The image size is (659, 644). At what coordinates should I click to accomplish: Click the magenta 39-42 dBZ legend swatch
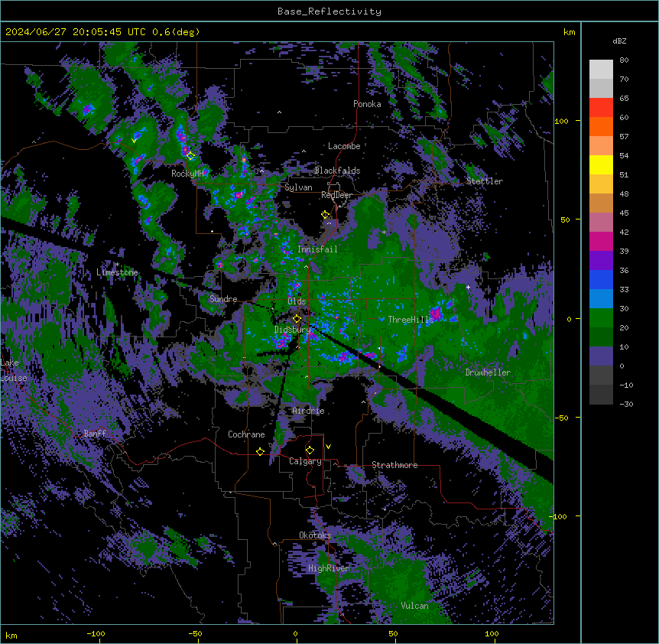pyautogui.click(x=601, y=241)
